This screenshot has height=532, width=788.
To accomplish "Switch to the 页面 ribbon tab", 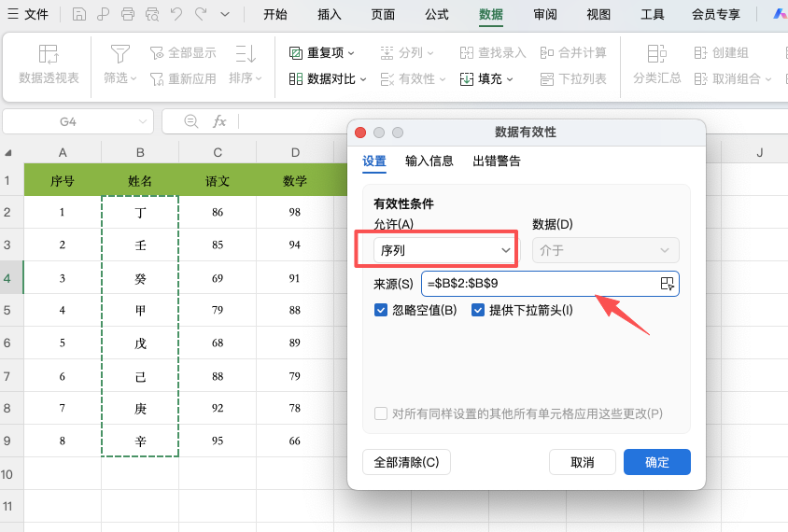I will [383, 15].
